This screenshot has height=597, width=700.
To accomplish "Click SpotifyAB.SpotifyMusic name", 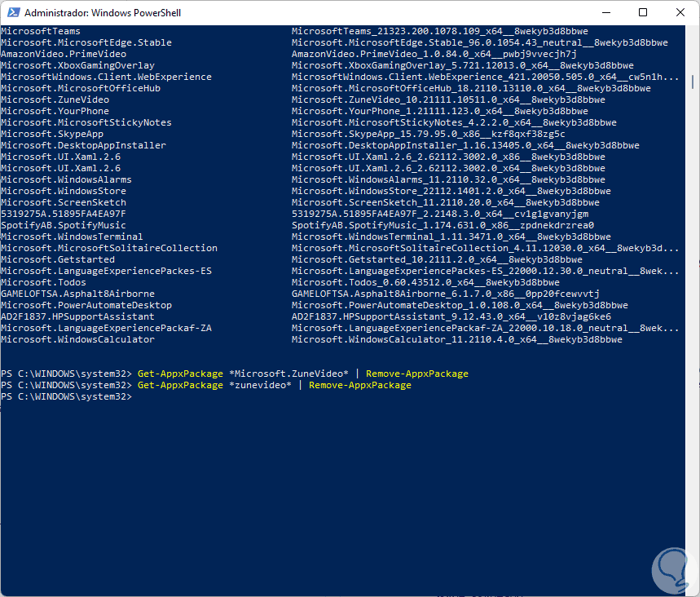I will [x=64, y=225].
